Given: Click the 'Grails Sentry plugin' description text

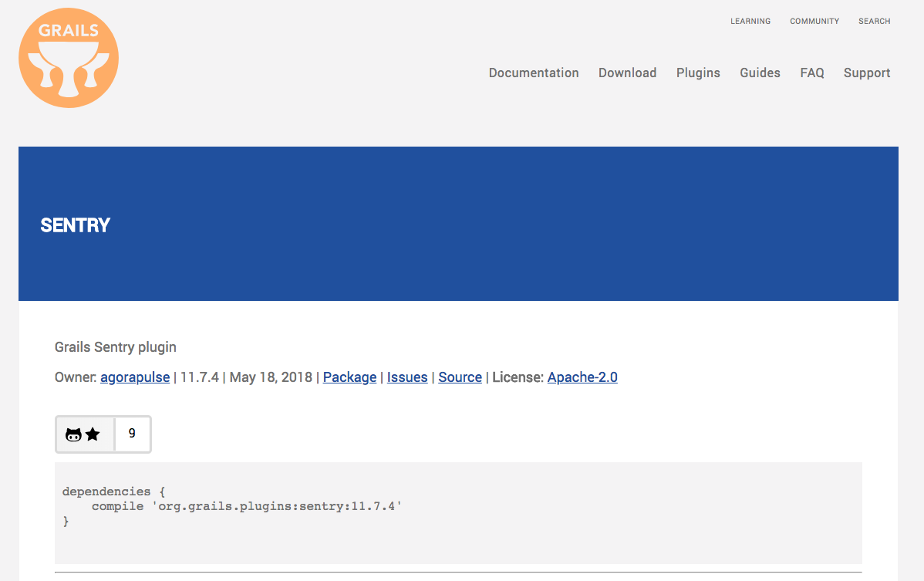Looking at the screenshot, I should pos(116,347).
